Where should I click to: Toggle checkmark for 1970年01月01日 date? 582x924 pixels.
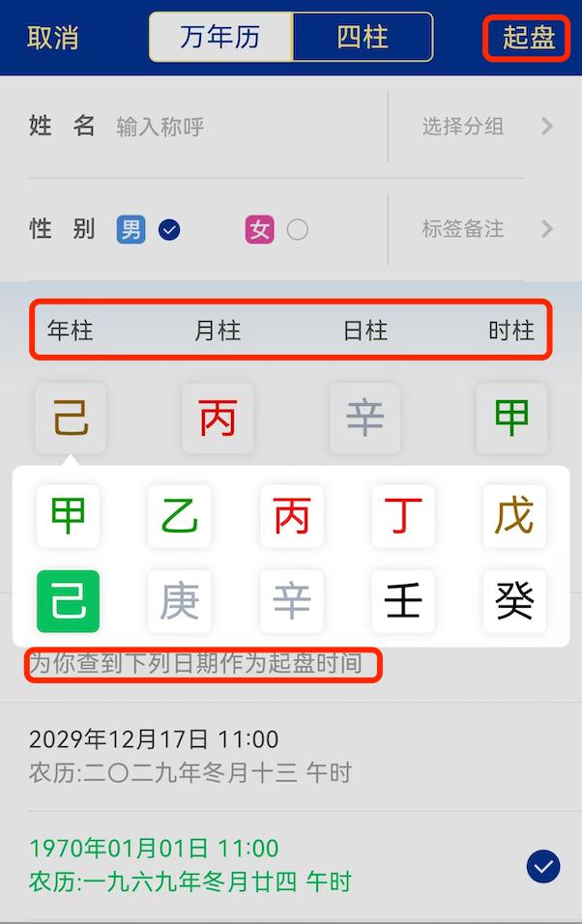point(542,866)
